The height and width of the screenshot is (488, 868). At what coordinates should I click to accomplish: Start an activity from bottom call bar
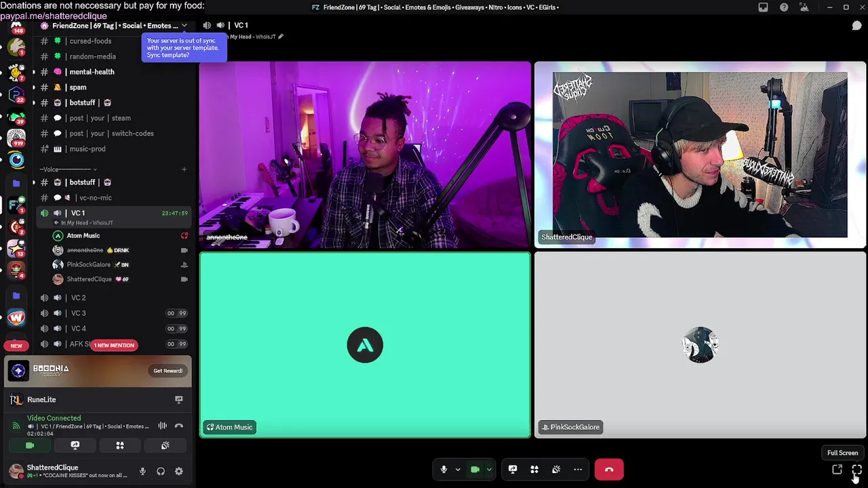click(534, 469)
